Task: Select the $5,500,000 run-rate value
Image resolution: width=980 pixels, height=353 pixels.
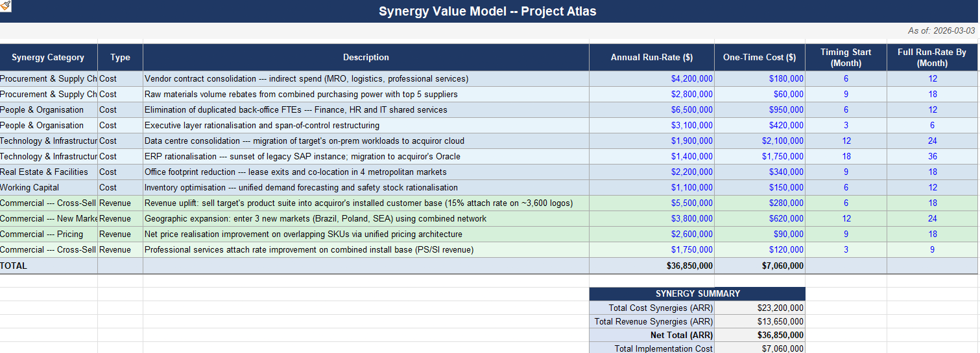Action: click(652, 203)
